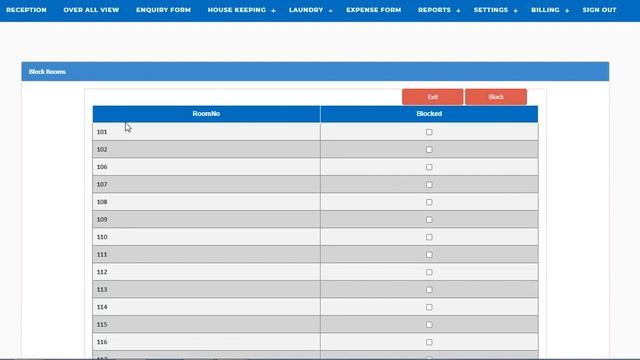Select room number 106 cell
This screenshot has width=640, height=360.
click(206, 167)
